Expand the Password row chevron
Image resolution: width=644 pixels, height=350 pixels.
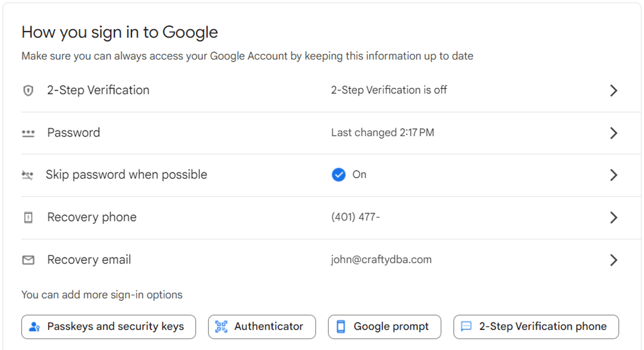614,133
